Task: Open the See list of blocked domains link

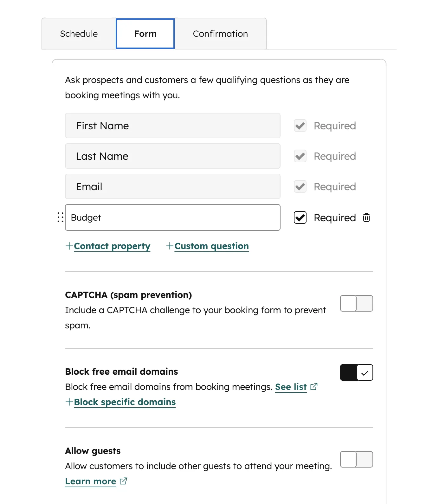Action: [x=291, y=386]
